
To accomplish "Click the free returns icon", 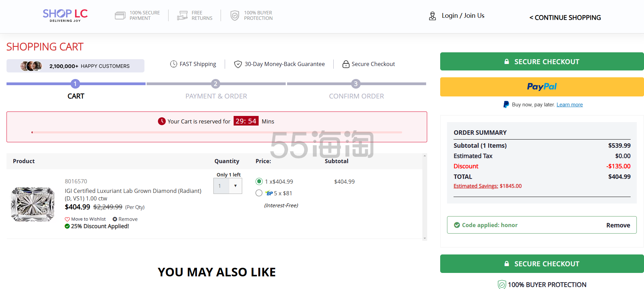I will pyautogui.click(x=182, y=15).
